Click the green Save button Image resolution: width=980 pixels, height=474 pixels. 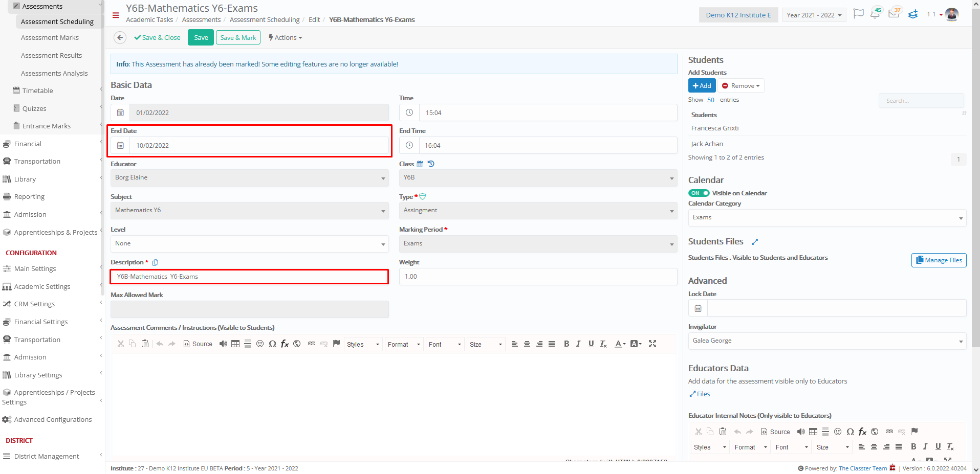(201, 37)
